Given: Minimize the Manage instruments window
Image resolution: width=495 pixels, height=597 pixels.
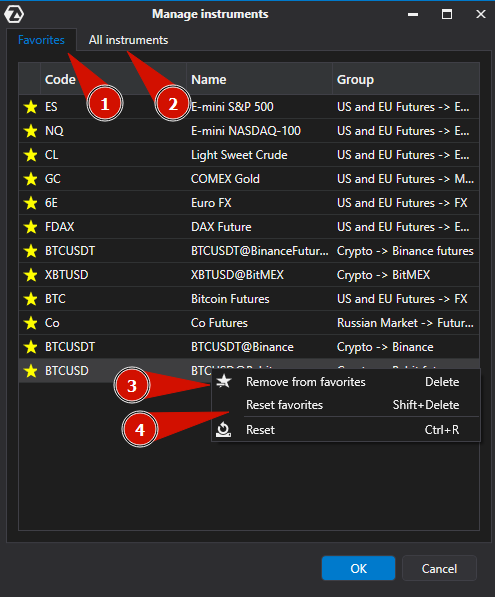Looking at the screenshot, I should 413,14.
